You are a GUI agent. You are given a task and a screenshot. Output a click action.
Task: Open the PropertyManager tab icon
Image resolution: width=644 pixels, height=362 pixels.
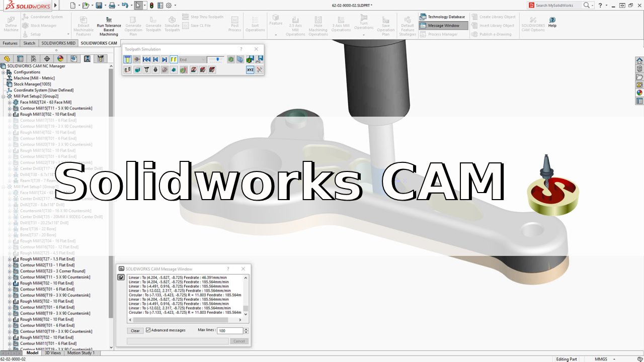[x=20, y=59]
